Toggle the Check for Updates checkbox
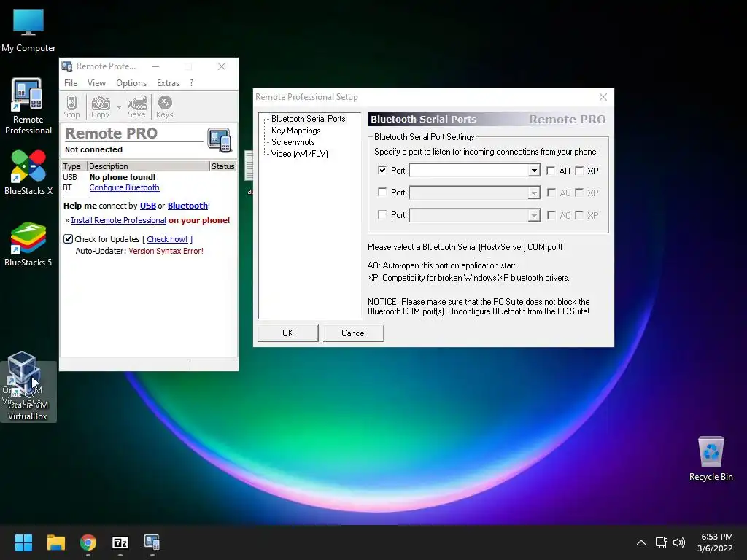This screenshot has width=747, height=560. pos(68,239)
